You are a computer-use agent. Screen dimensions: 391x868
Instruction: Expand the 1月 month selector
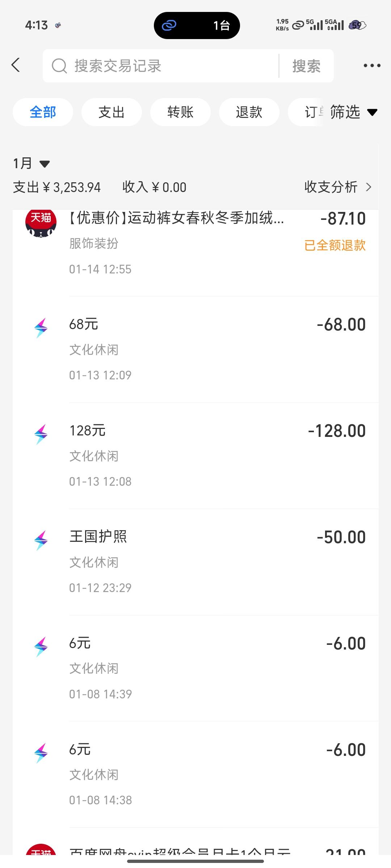point(31,164)
